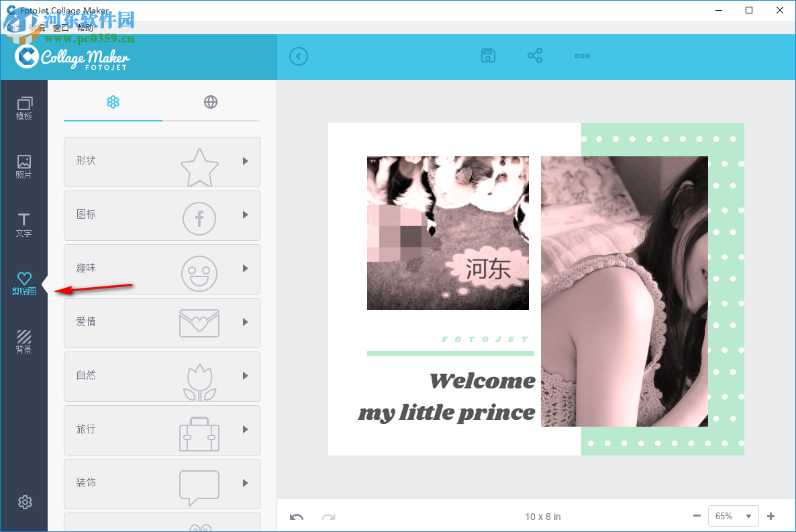Switch to the online clipart globe tab
This screenshot has height=532, width=796.
211,102
